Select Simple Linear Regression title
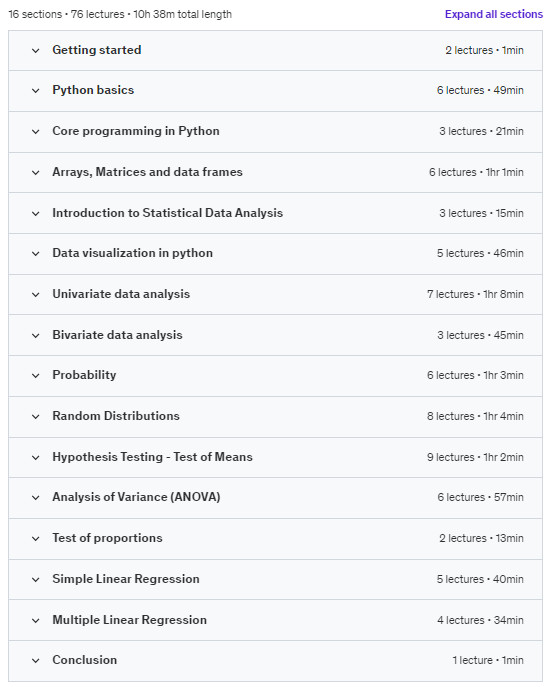546x687 pixels. pos(126,579)
